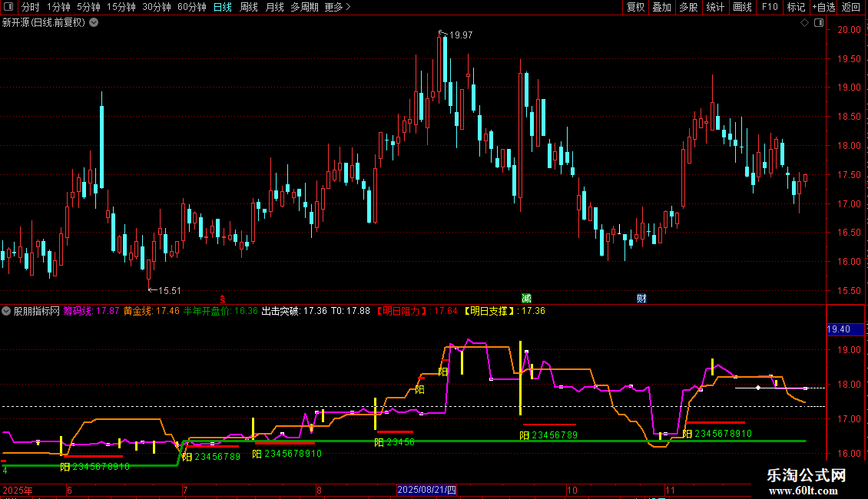Click the 统计 statistics button
868x499 pixels.
tap(715, 7)
